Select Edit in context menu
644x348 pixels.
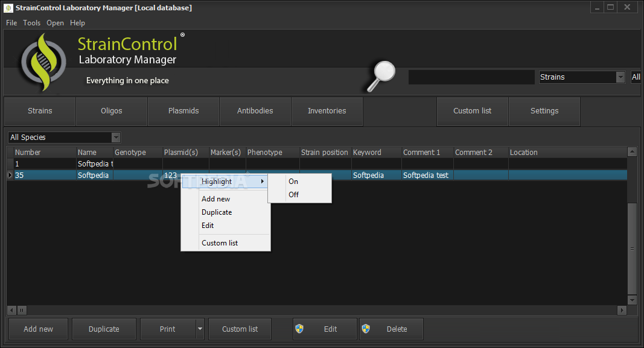pyautogui.click(x=226, y=226)
